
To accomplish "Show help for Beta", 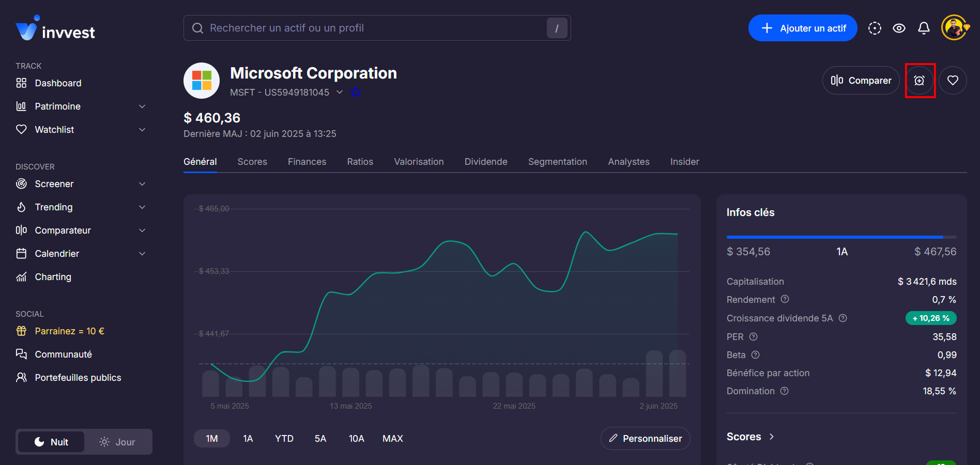I will click(x=755, y=355).
